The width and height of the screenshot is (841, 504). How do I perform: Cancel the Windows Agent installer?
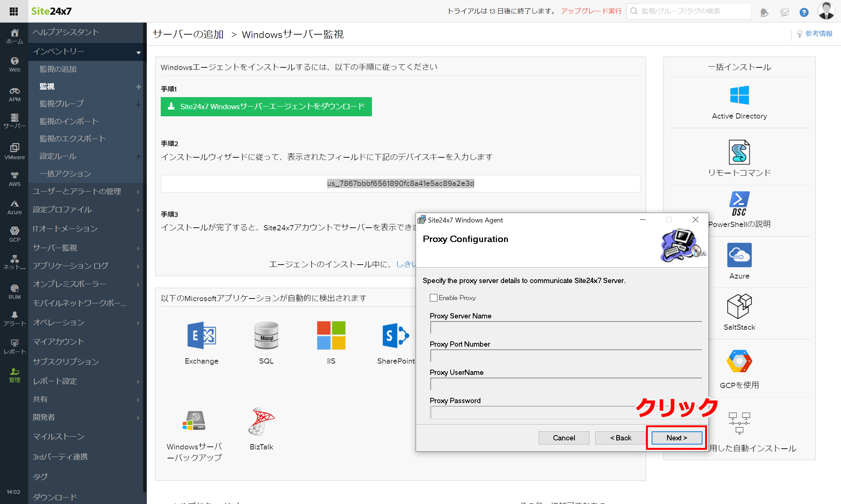click(x=564, y=438)
